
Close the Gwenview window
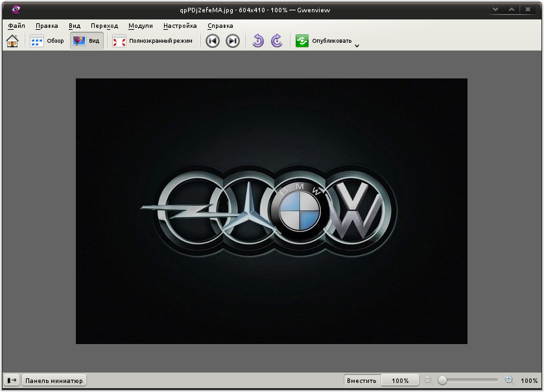pos(528,9)
